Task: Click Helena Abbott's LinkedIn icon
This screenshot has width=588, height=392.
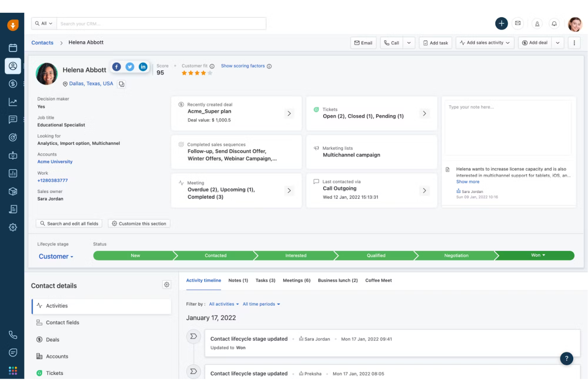Action: [143, 67]
